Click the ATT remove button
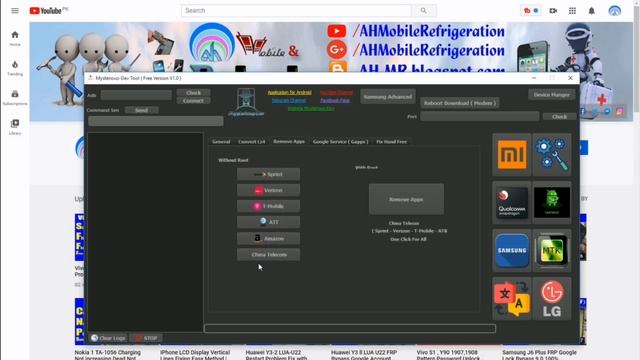 tap(268, 222)
